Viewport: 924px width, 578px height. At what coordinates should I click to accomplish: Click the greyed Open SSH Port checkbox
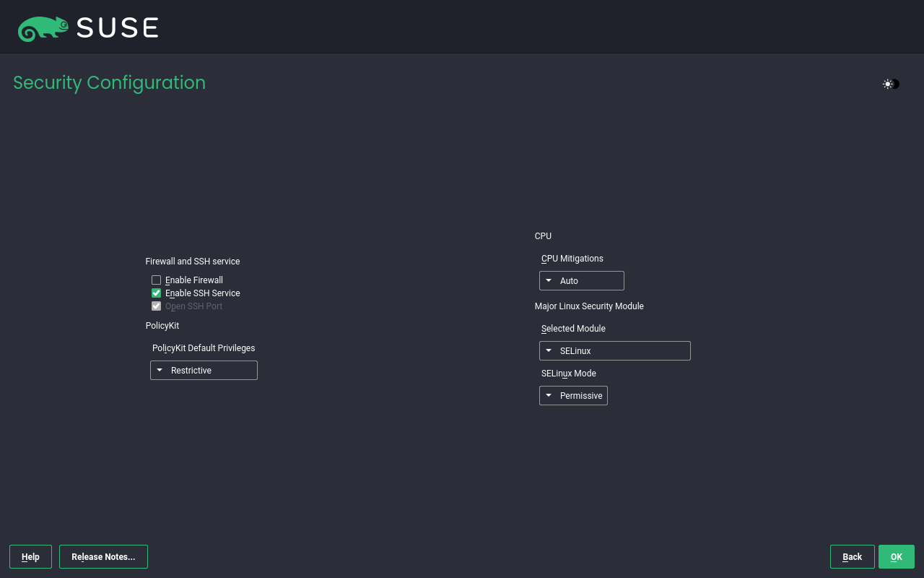click(x=156, y=306)
